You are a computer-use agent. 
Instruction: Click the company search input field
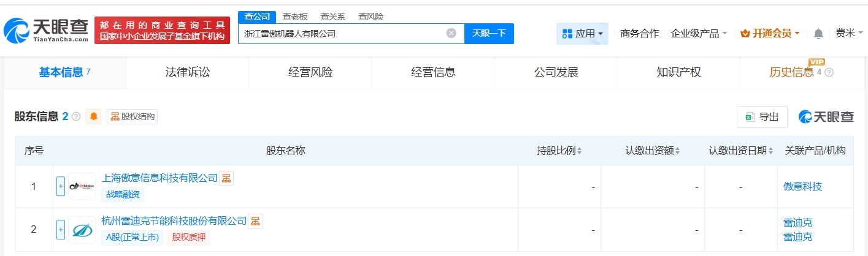click(x=340, y=34)
